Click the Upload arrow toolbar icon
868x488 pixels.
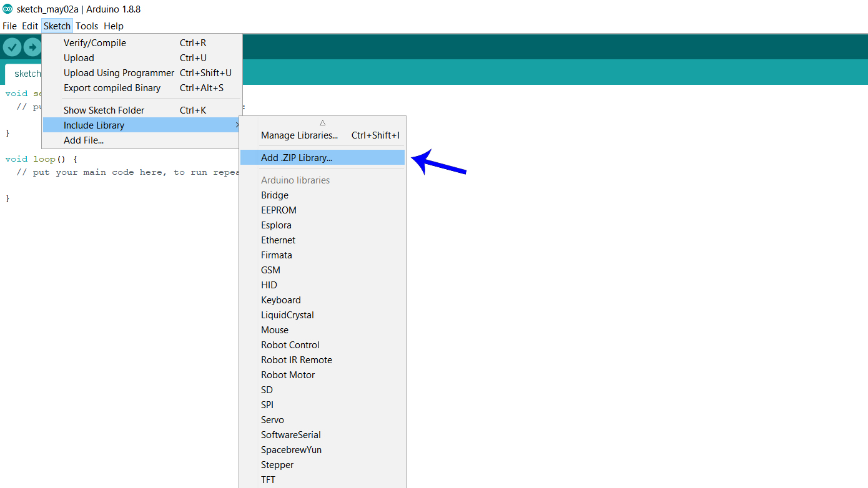(x=32, y=47)
